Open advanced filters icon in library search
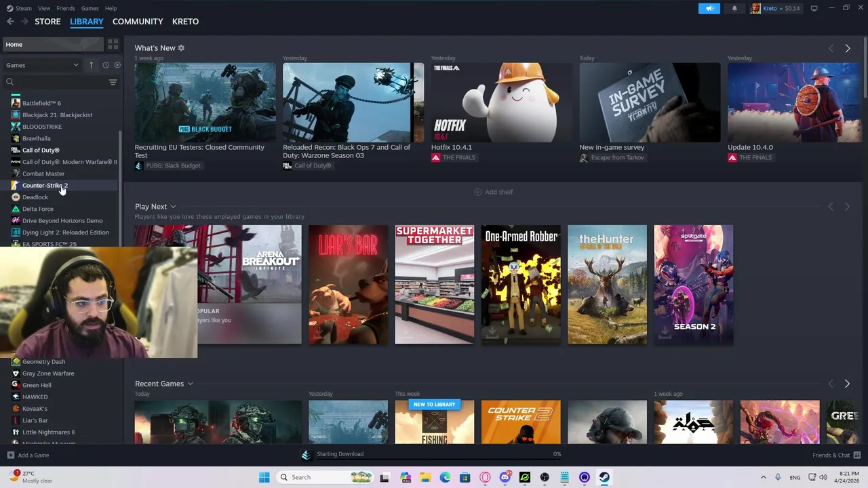Image resolution: width=868 pixels, height=488 pixels. (113, 82)
